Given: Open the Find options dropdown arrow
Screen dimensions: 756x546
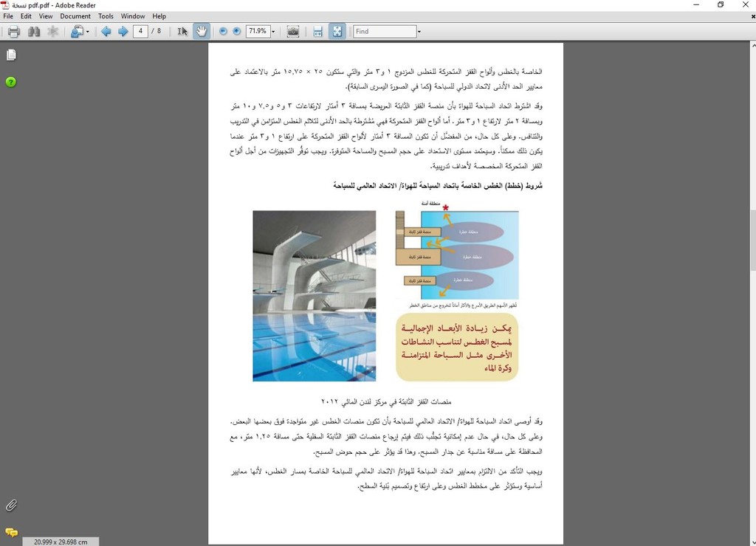Looking at the screenshot, I should (419, 32).
